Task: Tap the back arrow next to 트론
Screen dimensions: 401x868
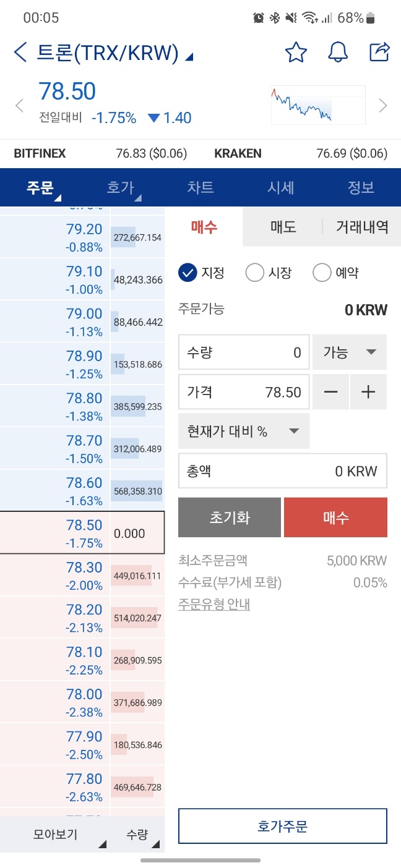Action: 20,53
